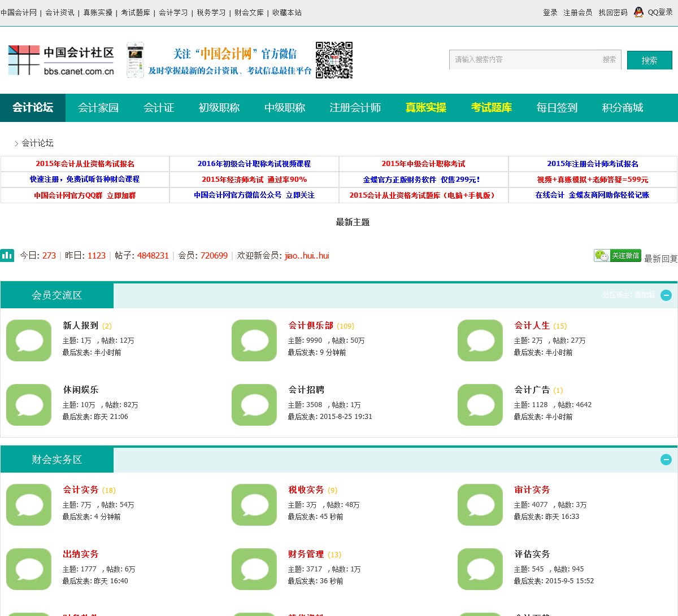Open the 财务管理 forum title
Image resolution: width=678 pixels, height=616 pixels.
click(x=306, y=554)
